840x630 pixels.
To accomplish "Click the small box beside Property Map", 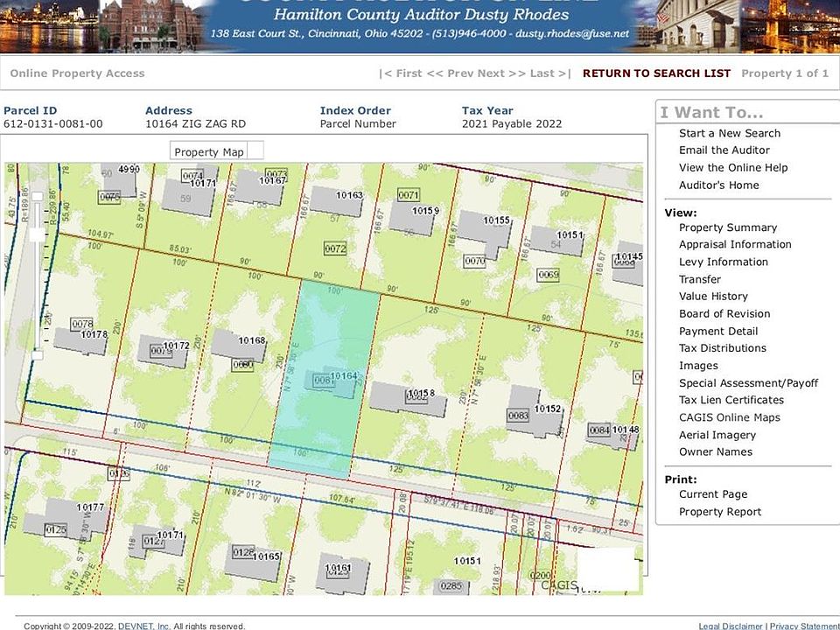I will click(x=255, y=150).
